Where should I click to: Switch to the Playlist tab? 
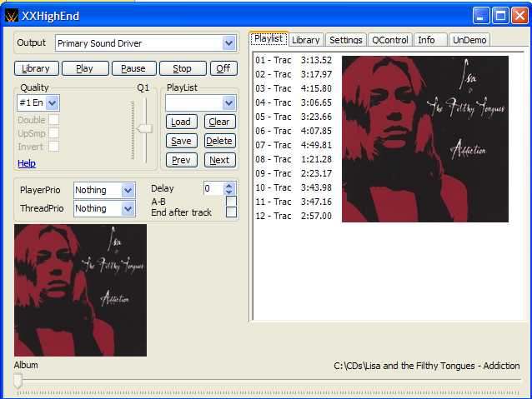pos(269,38)
